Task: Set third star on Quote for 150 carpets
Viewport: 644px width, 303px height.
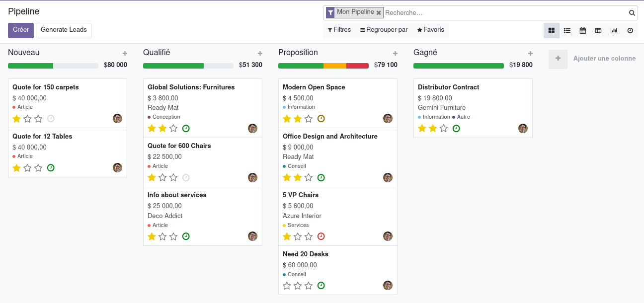Action: [x=38, y=119]
